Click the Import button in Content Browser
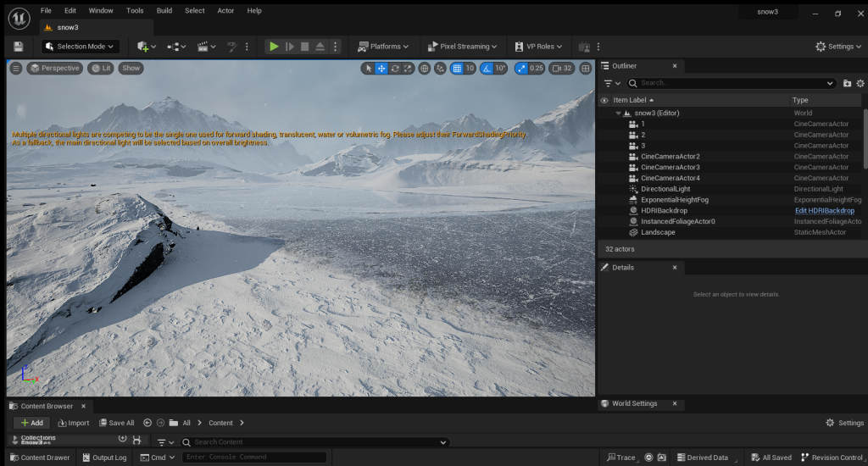This screenshot has width=868, height=466. click(74, 423)
